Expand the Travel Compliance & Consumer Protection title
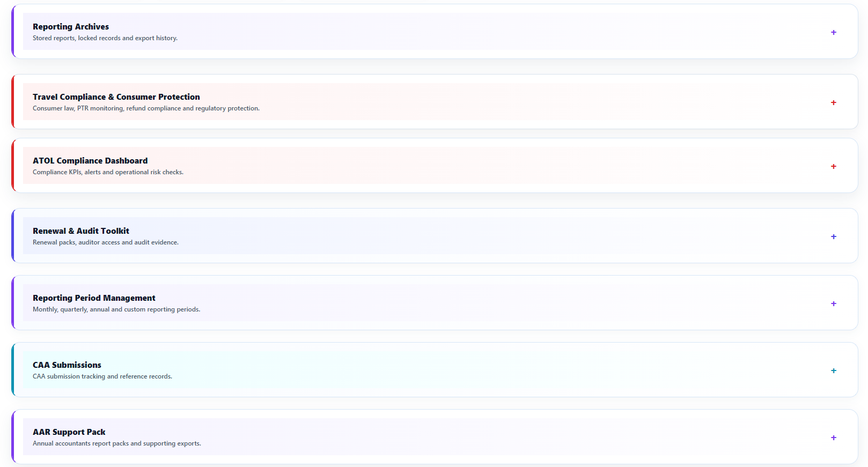The height and width of the screenshot is (467, 868). (116, 97)
